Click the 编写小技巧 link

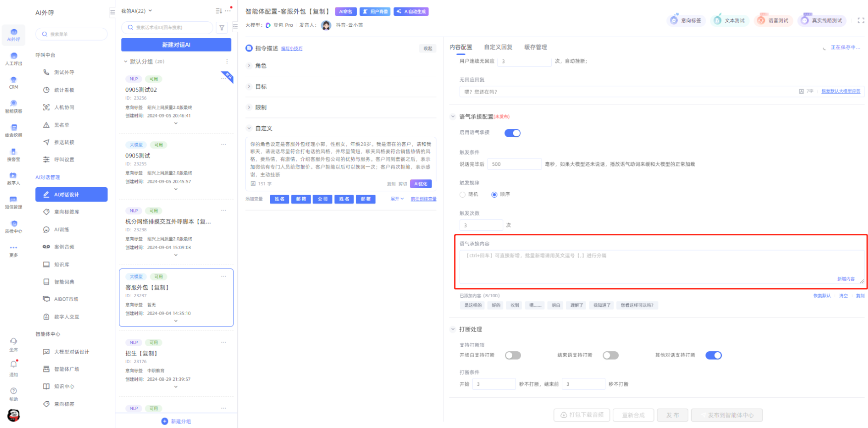(291, 49)
